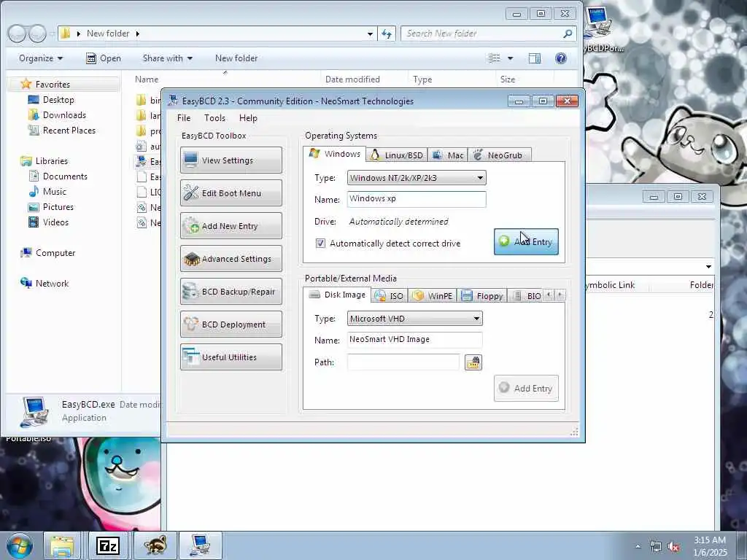Screen dimensions: 747x560
Task: Open the Help menu in EasyBCD
Action: point(248,118)
